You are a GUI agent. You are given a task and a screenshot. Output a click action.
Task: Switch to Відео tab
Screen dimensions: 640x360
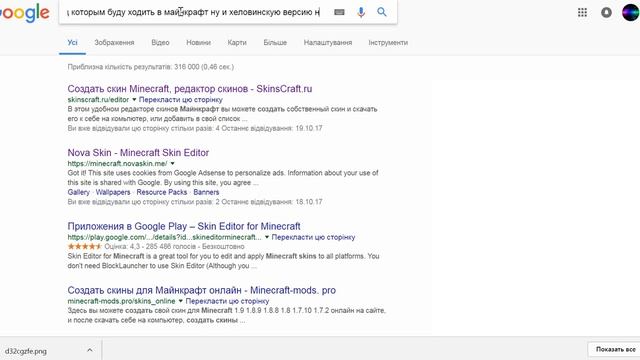pyautogui.click(x=160, y=42)
